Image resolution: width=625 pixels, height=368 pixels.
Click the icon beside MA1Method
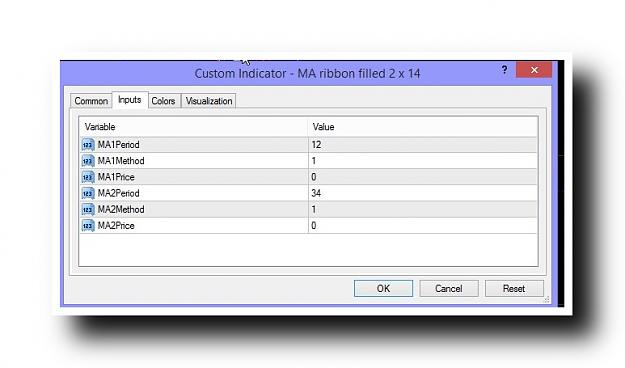(x=88, y=161)
